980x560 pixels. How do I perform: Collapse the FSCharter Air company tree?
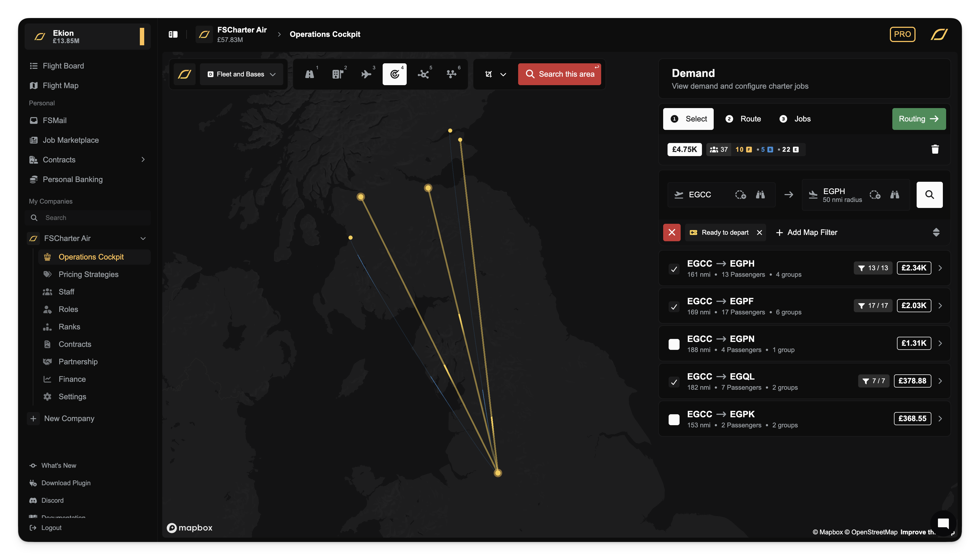tap(143, 239)
